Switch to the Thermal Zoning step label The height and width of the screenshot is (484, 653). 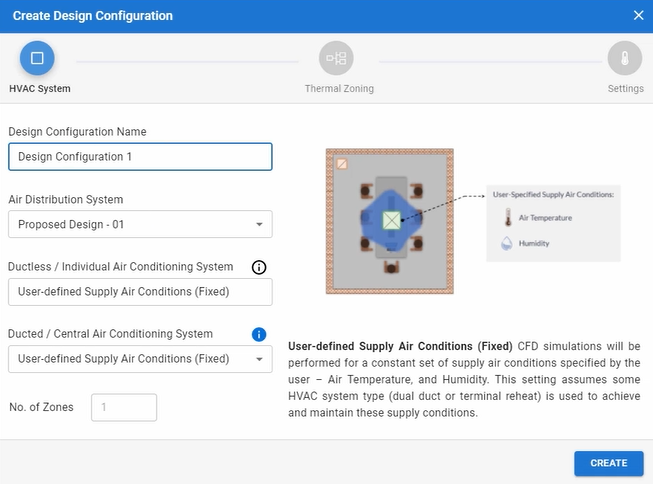tap(339, 89)
